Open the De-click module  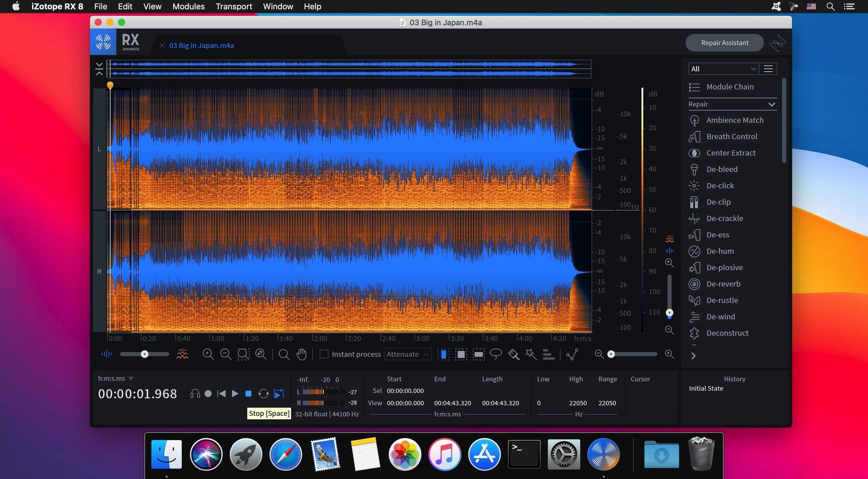(720, 185)
